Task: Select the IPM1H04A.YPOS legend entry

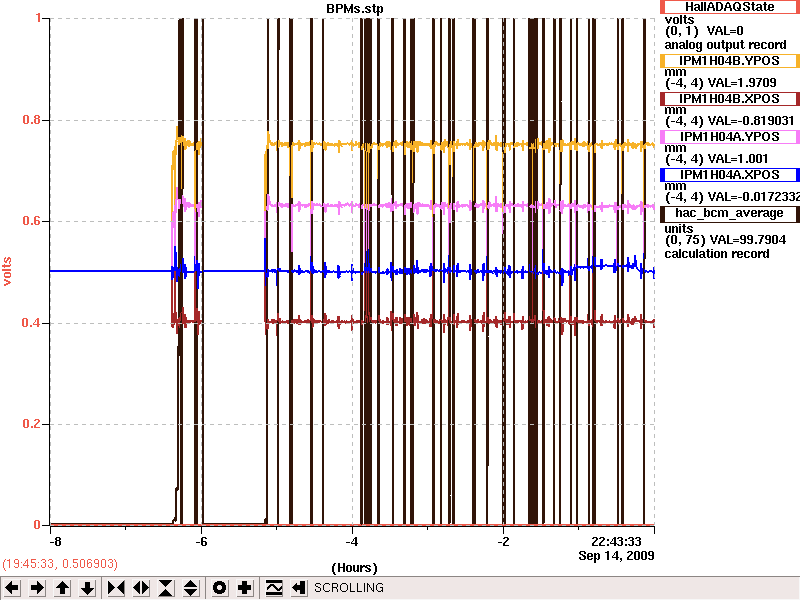Action: pyautogui.click(x=730, y=137)
